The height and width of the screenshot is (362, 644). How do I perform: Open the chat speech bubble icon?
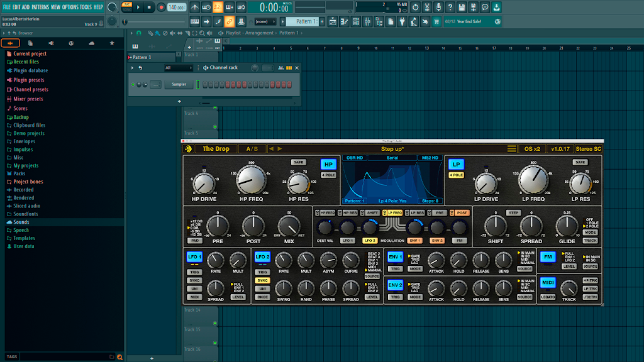coord(485,7)
